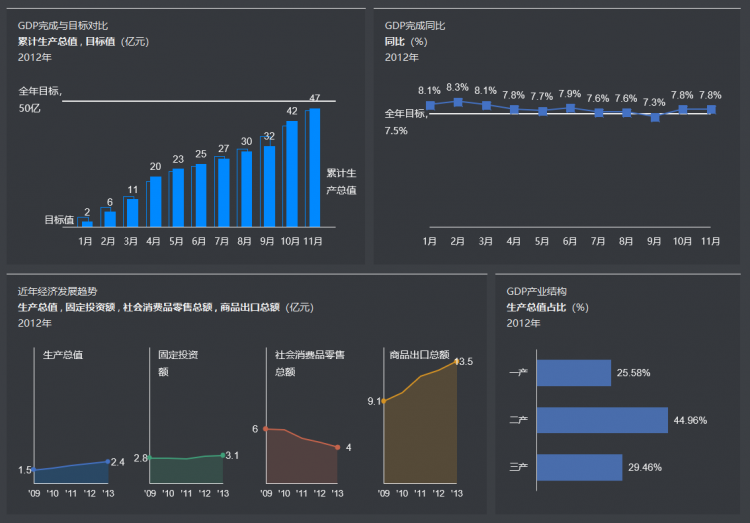Click the 4月 bar labeled 20
This screenshot has height=523, width=750.
click(155, 202)
